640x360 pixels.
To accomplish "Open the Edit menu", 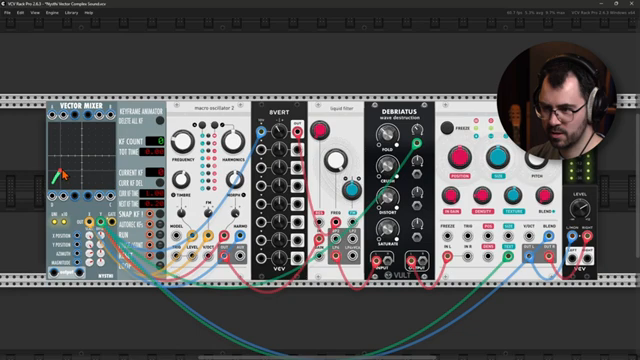I will click(20, 13).
